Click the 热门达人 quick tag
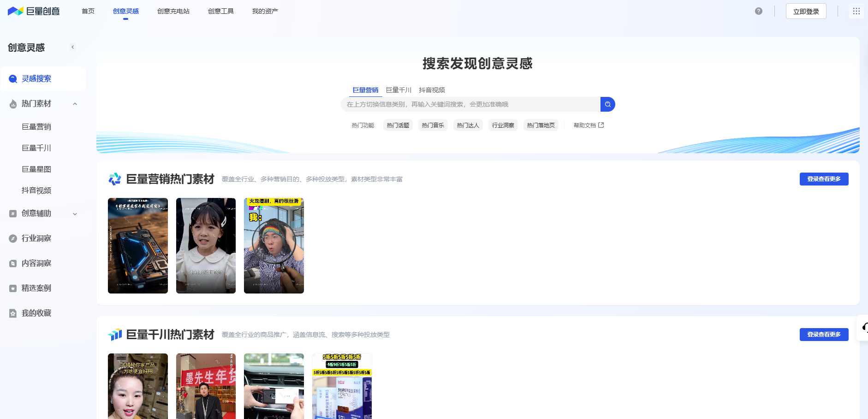The width and height of the screenshot is (868, 419). (468, 125)
